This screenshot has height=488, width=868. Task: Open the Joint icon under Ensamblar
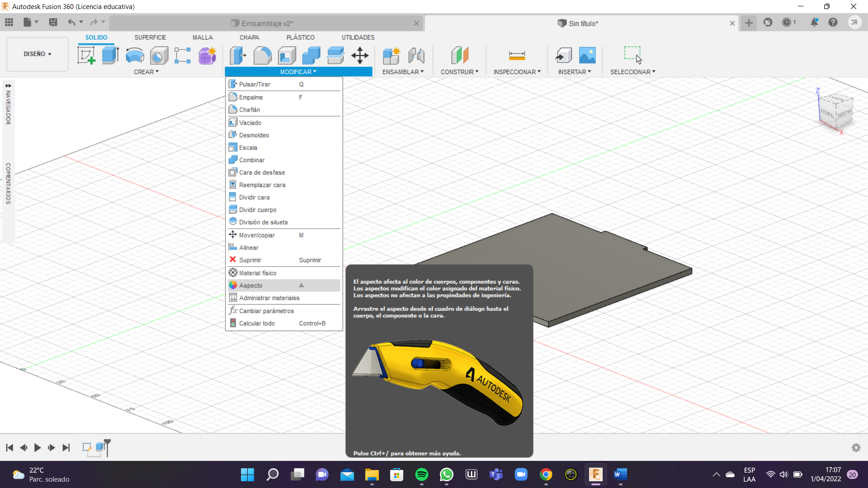(x=416, y=56)
